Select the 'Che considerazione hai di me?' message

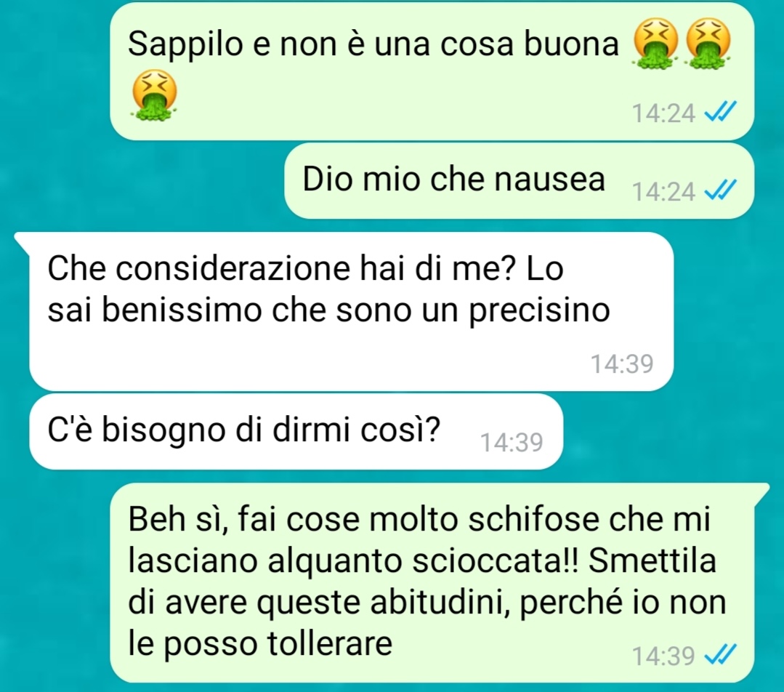pos(351,311)
